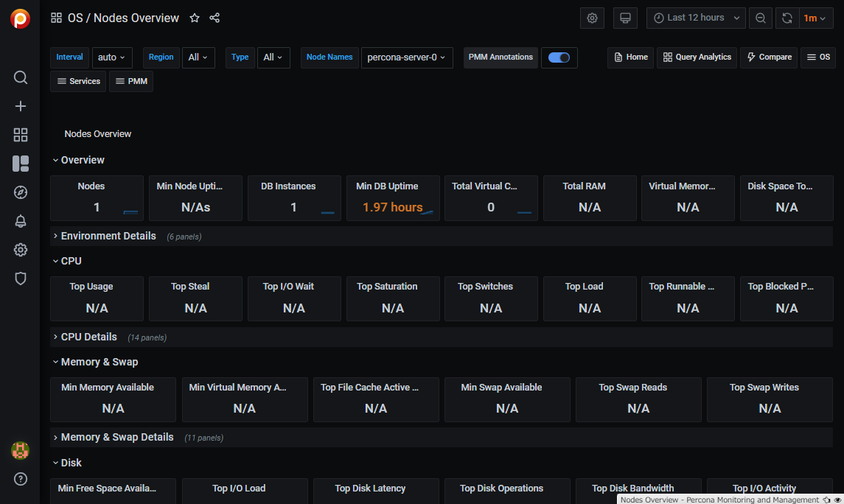Click the Create plus icon in sidebar
Image resolution: width=844 pixels, height=504 pixels.
21,106
